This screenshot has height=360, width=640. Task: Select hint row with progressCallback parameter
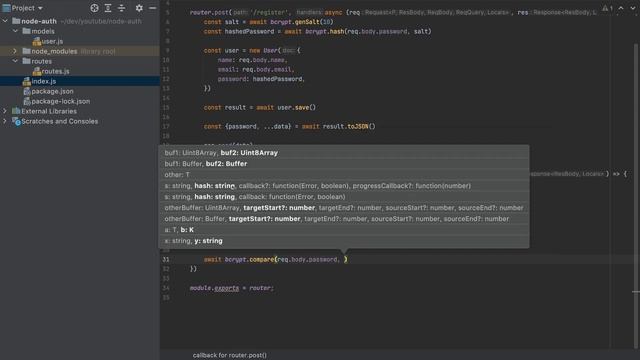(344, 186)
